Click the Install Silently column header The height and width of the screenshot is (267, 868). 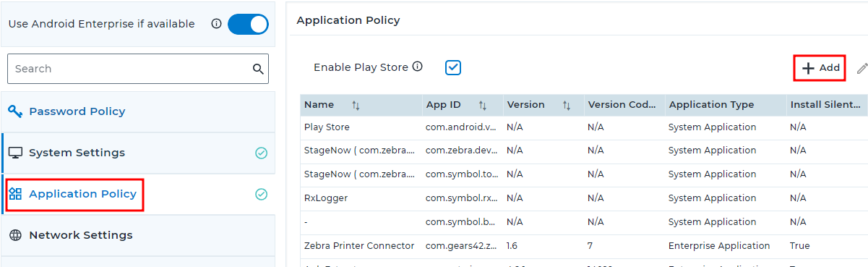pos(827,105)
